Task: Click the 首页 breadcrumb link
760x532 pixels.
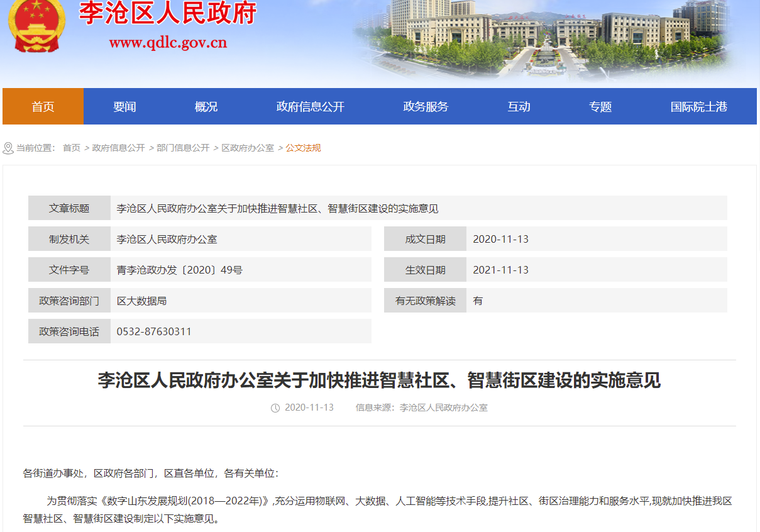Action: (x=72, y=148)
